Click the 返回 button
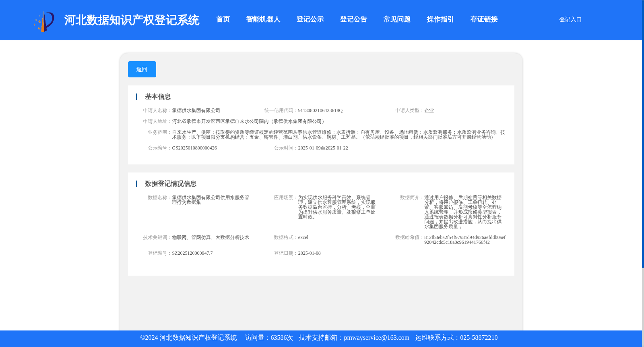The image size is (644, 347). point(142,69)
